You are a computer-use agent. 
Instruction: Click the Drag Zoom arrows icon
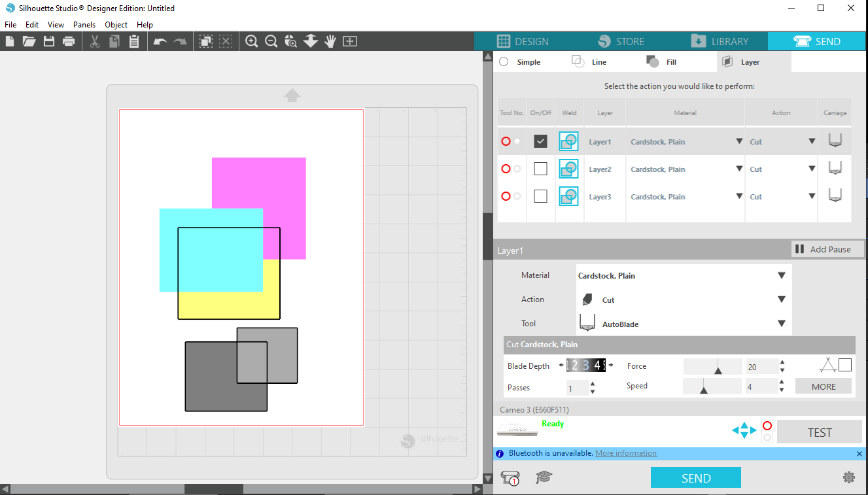pos(311,41)
